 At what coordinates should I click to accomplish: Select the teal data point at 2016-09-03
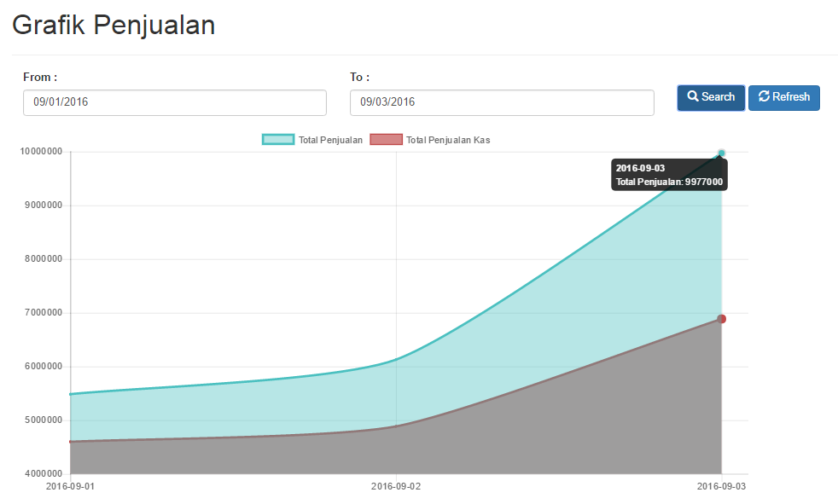[x=721, y=154]
